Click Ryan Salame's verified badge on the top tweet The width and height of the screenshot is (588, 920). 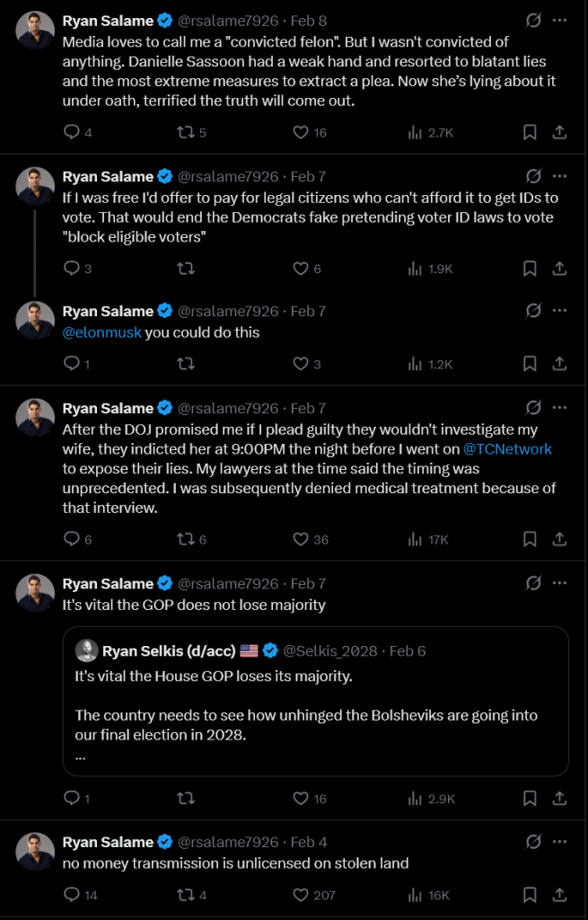163,20
